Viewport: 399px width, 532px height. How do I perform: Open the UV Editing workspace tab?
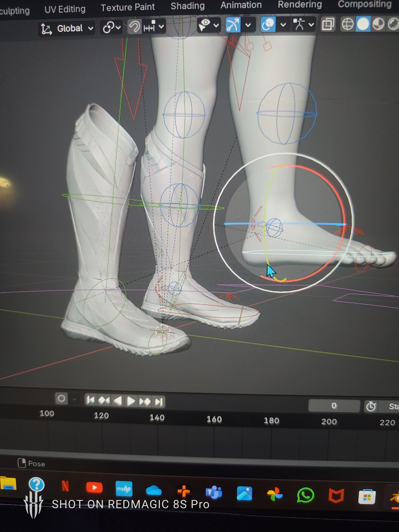pos(65,9)
